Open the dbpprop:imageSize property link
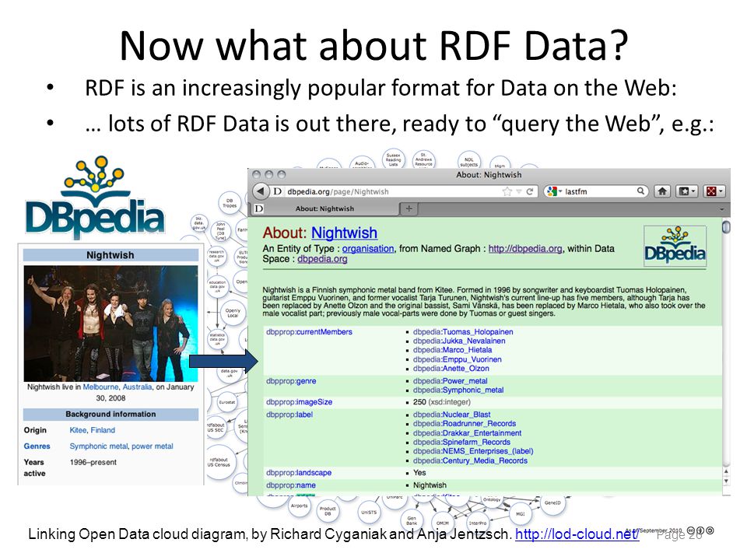 299,402
